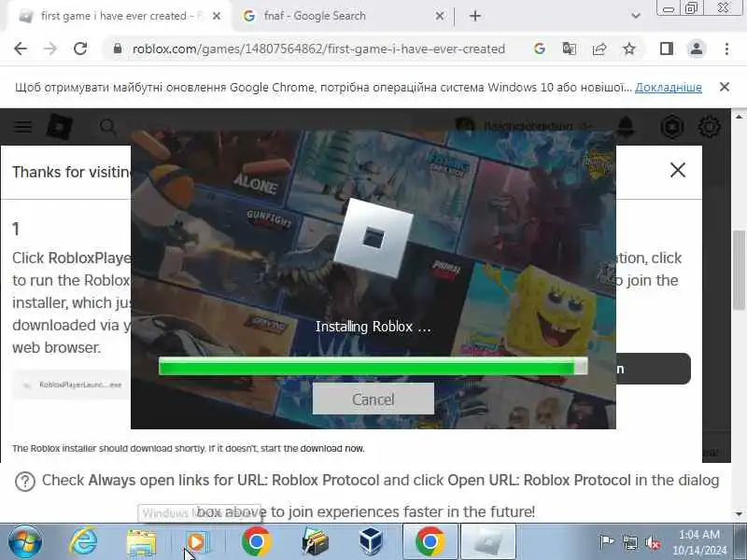The height and width of the screenshot is (560, 747).
Task: Open Roblox notifications bell
Action: tap(626, 127)
